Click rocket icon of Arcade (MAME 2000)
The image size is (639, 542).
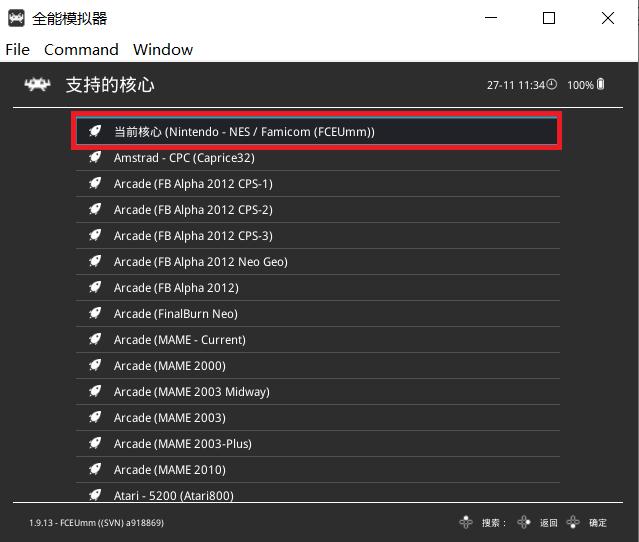click(95, 365)
